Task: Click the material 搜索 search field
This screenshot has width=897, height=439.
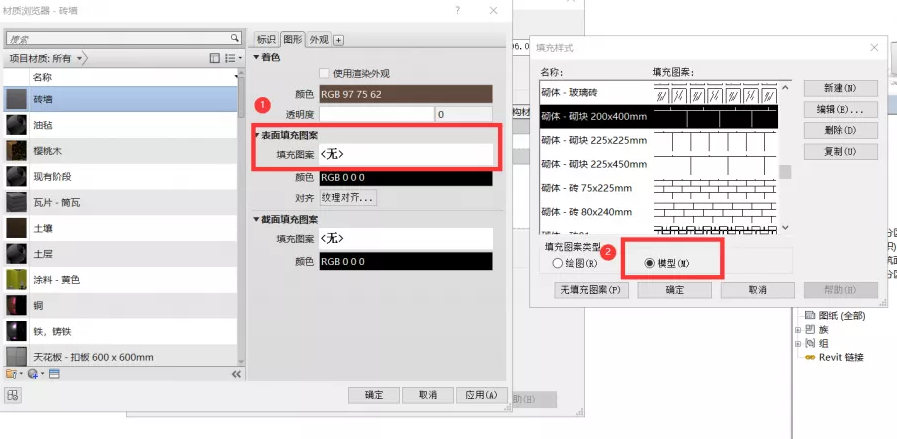Action: coord(118,38)
